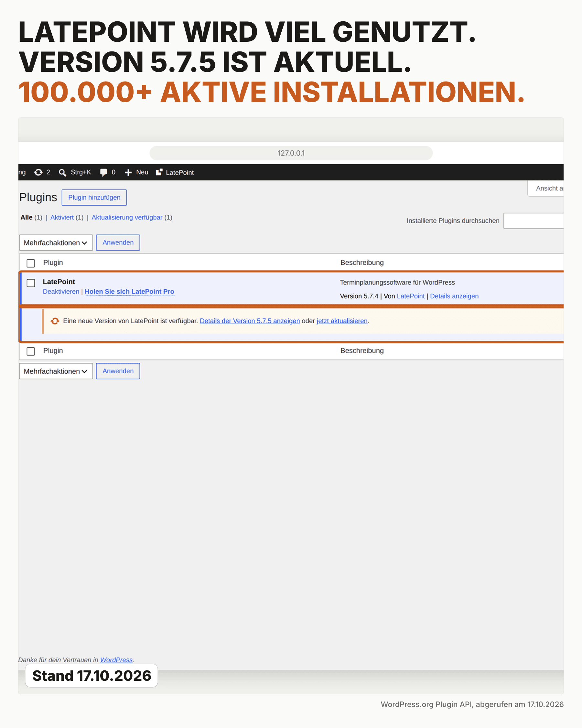Follow the WordPress footer link
The image size is (582, 728).
(116, 660)
